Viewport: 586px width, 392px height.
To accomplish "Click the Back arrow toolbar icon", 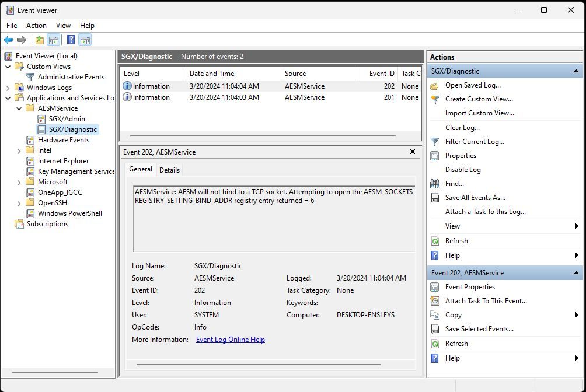I will point(8,40).
